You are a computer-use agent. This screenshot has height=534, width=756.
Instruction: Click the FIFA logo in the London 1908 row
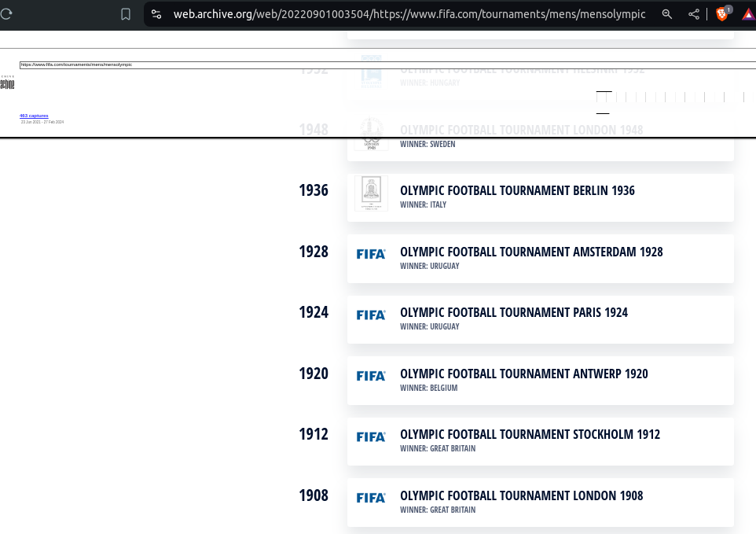371,498
